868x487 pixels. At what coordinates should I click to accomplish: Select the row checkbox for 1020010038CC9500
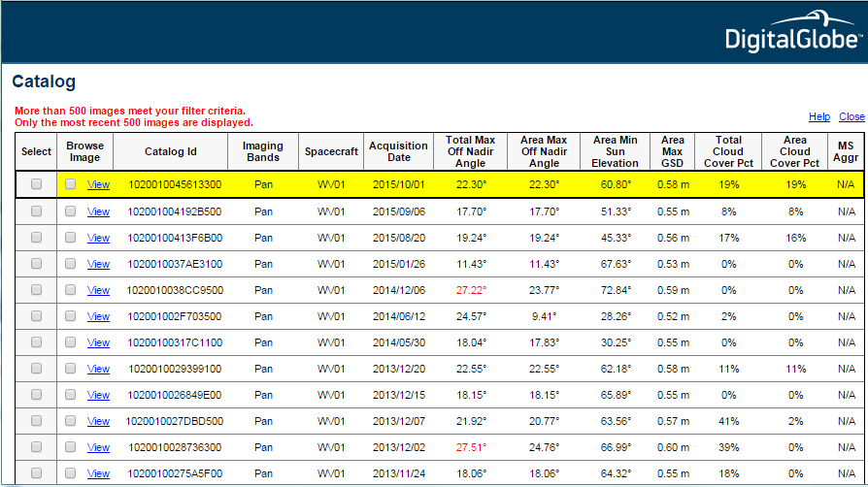click(x=37, y=289)
